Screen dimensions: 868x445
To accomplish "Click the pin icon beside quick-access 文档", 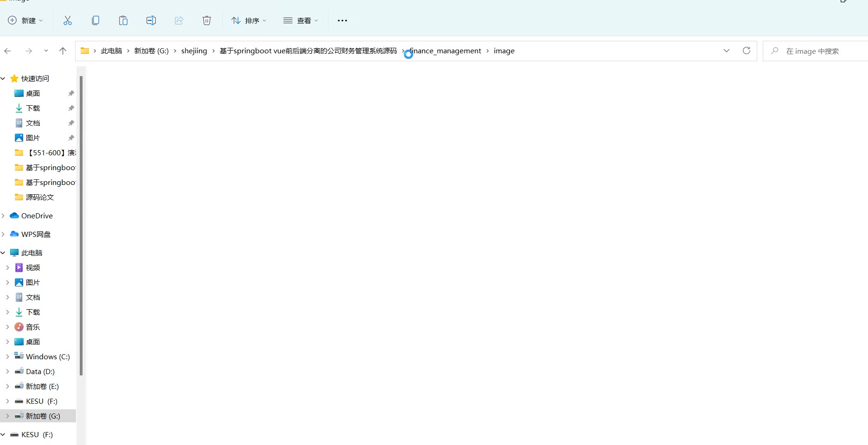I will coord(71,123).
